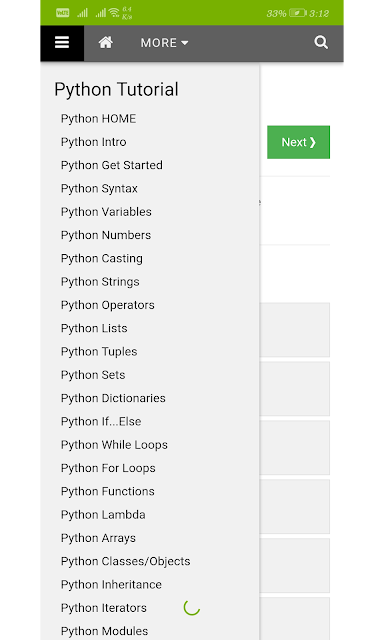Open the hamburger menu icon
This screenshot has height=640, width=384.
click(x=62, y=43)
